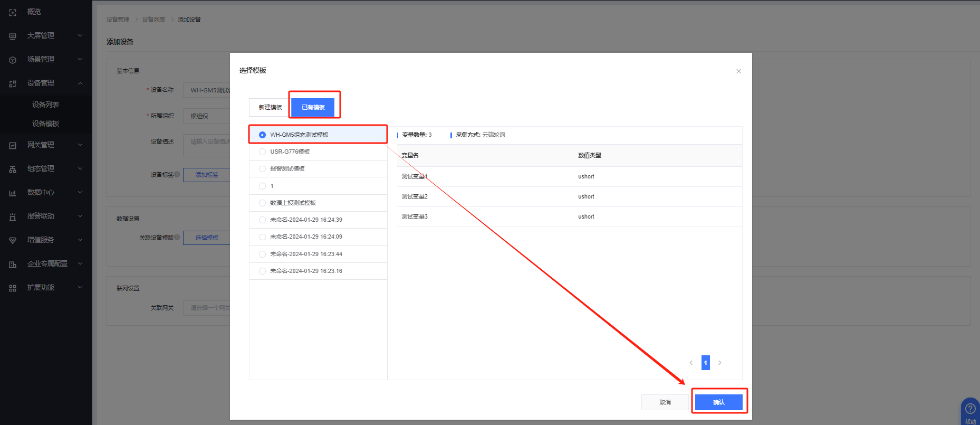The width and height of the screenshot is (980, 425).
Task: Click the 网关管理 gateway icon
Action: point(13,145)
